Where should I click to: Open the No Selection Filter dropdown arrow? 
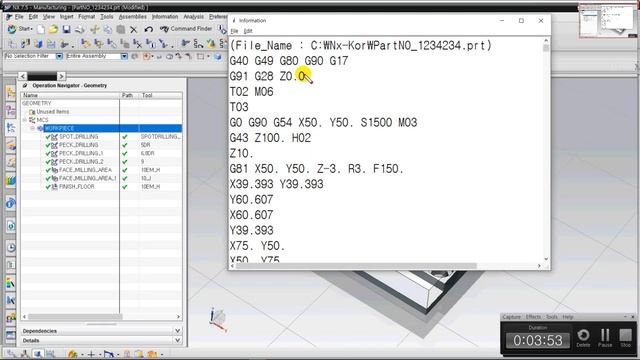[59, 56]
